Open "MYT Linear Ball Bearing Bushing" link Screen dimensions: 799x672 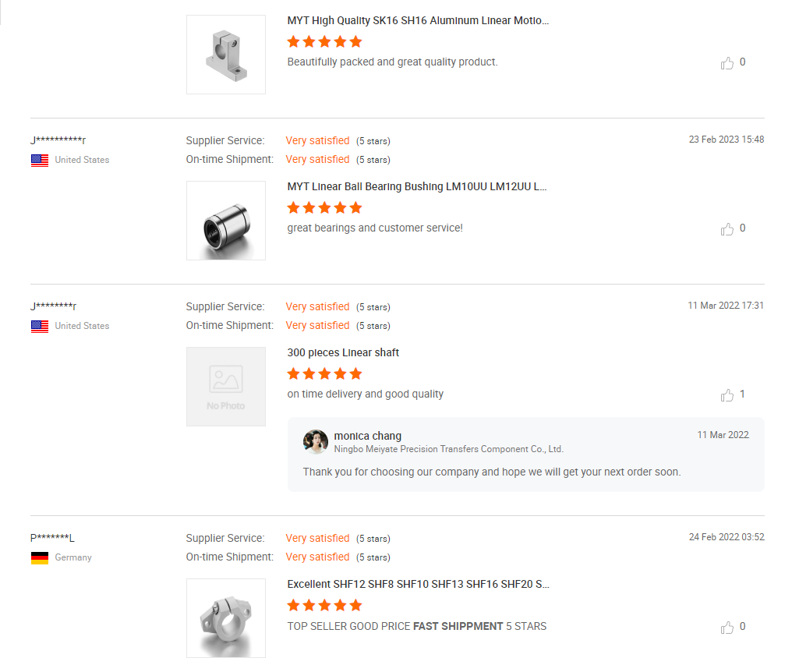point(417,187)
